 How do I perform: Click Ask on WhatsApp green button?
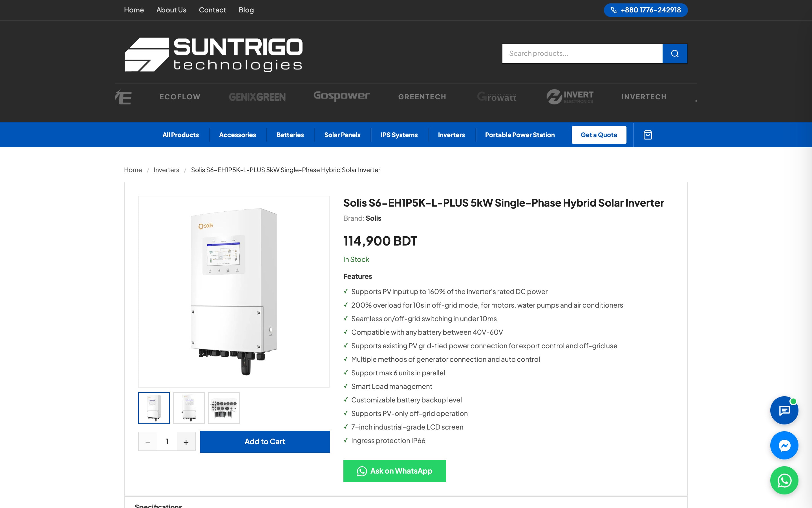395,471
